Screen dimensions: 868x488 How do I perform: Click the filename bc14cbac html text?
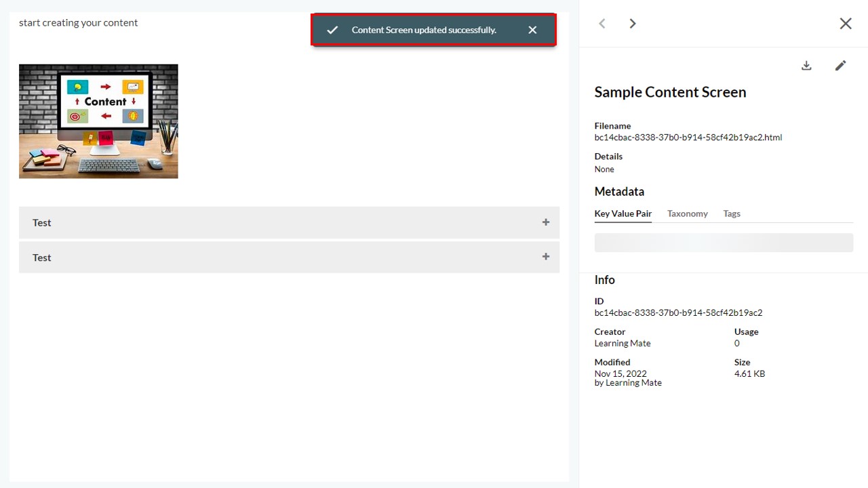tap(688, 138)
